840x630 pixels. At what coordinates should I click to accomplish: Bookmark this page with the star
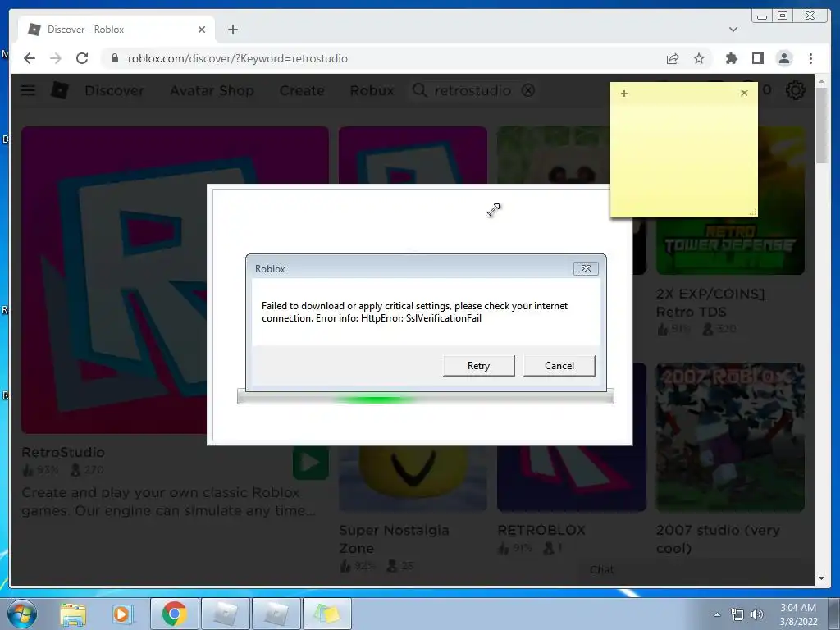click(699, 58)
